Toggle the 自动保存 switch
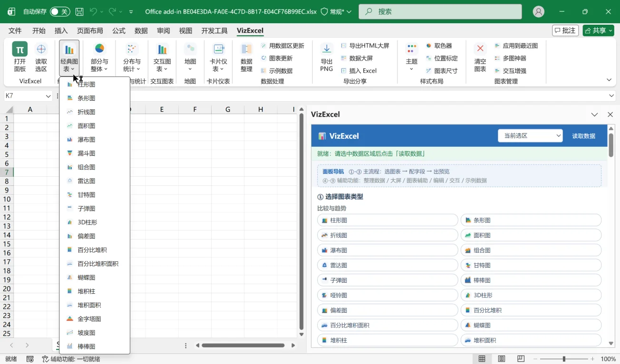This screenshot has width=620, height=364. (60, 12)
